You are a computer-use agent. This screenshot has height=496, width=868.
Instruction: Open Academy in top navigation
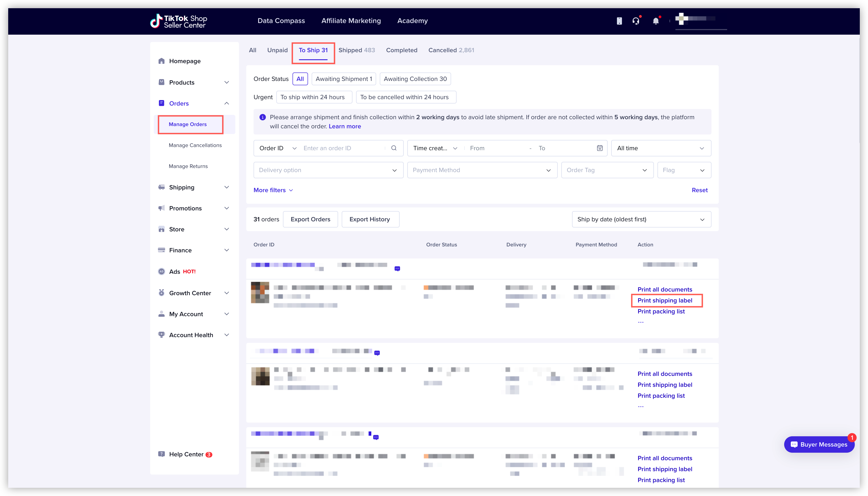point(412,21)
